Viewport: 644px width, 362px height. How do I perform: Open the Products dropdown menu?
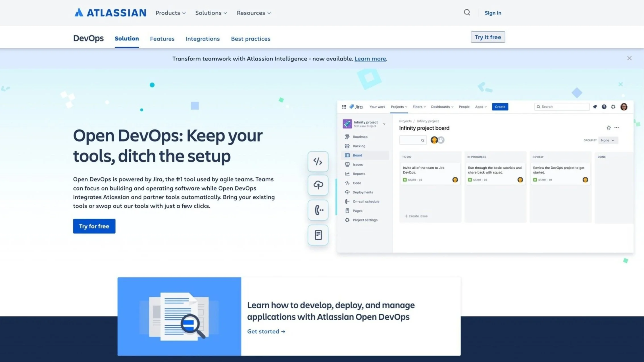coord(170,13)
